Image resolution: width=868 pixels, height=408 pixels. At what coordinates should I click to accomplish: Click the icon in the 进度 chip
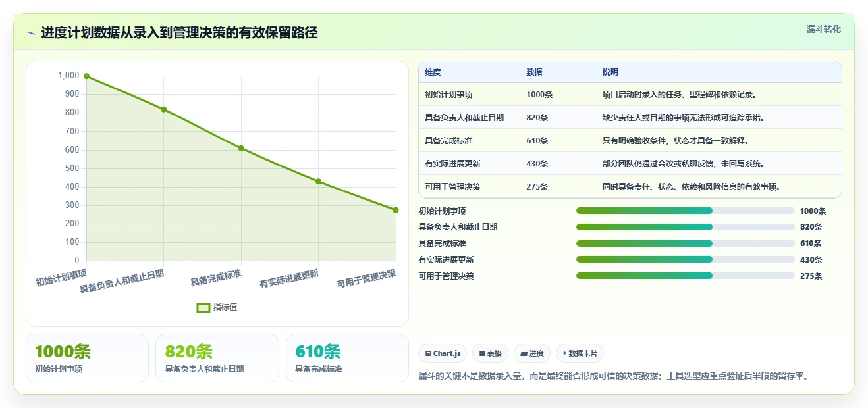[x=524, y=353]
